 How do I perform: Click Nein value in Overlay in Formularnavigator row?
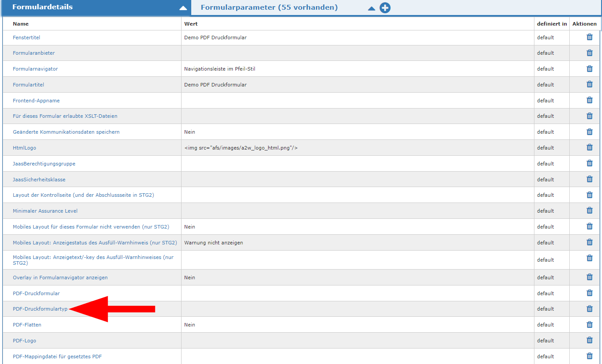click(189, 278)
